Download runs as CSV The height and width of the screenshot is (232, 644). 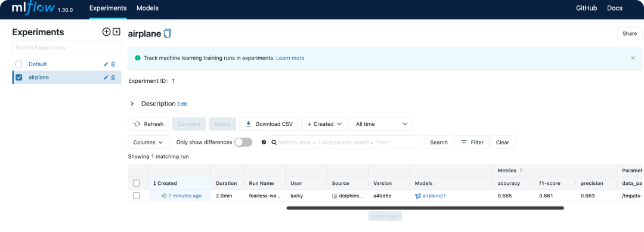click(268, 124)
